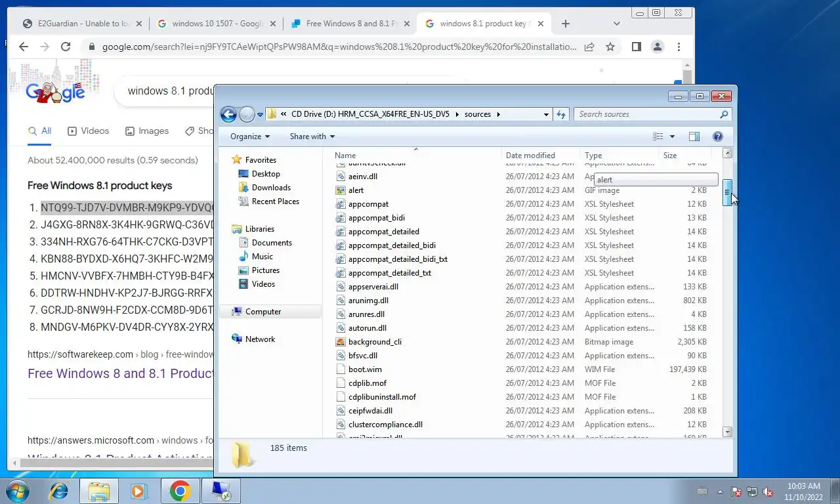This screenshot has height=504, width=840.
Task: Change view with the view icon
Action: pos(658,136)
